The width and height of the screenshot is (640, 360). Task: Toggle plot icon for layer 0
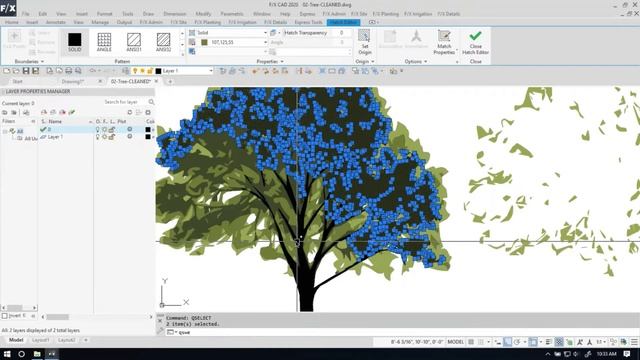[129, 129]
